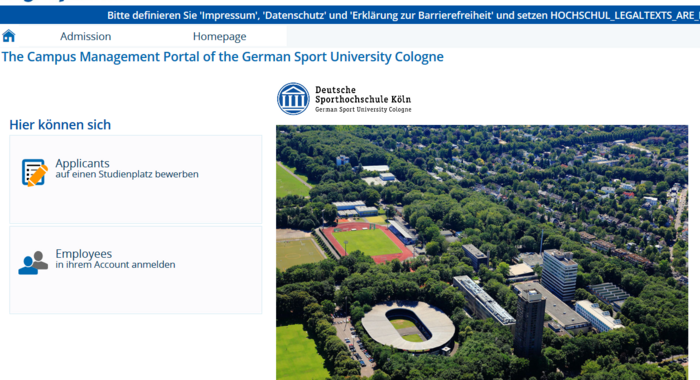The image size is (700, 380).
Task: Open the Homepage menu item
Action: 219,36
